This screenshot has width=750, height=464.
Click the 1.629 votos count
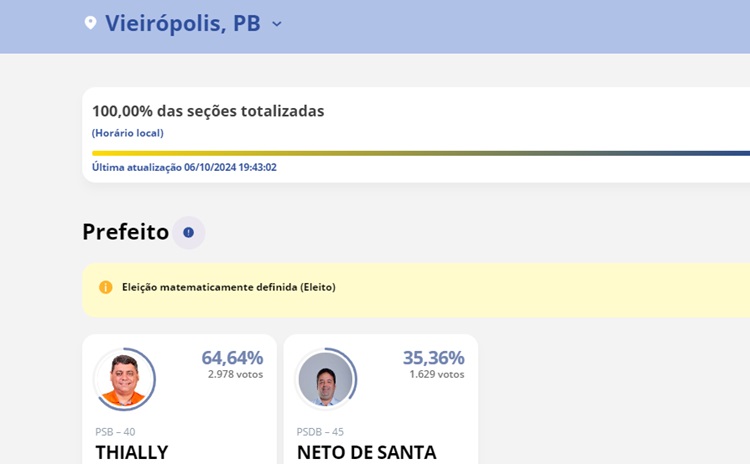coord(436,375)
